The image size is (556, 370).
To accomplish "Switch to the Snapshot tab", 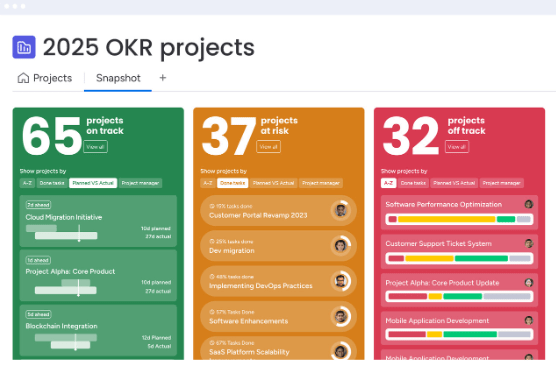I will (118, 78).
